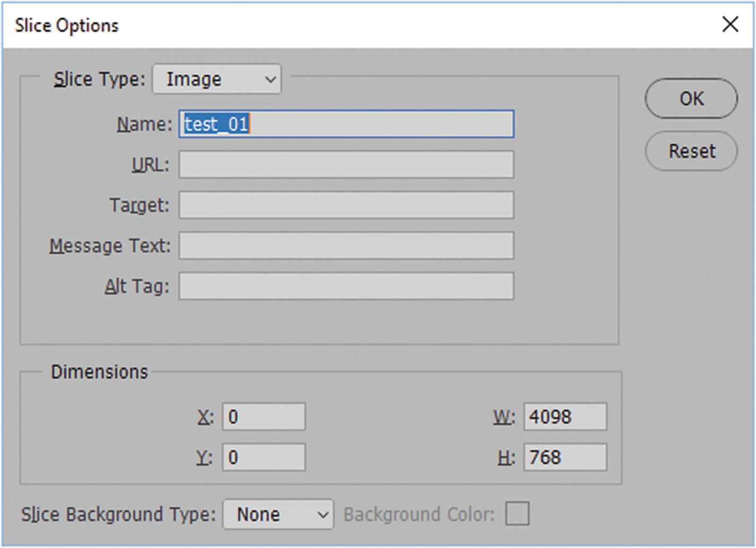
Task: Click the Background Color swatch
Action: coord(517,514)
